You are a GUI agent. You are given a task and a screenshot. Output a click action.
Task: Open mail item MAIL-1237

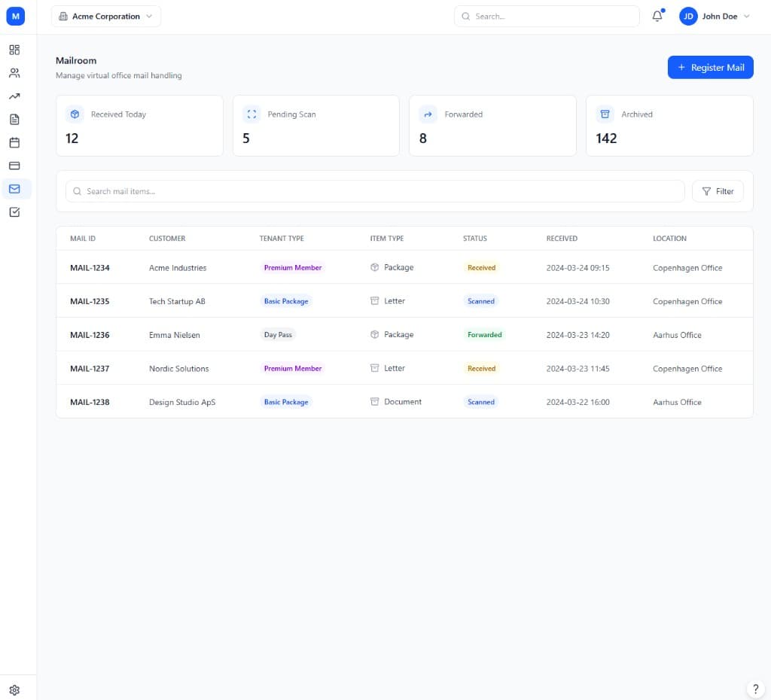pos(90,369)
